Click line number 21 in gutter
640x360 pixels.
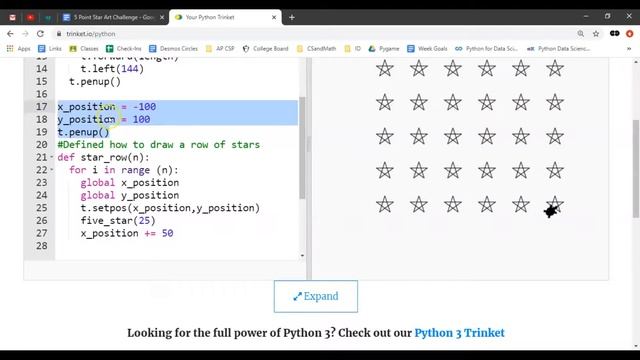tap(42, 157)
